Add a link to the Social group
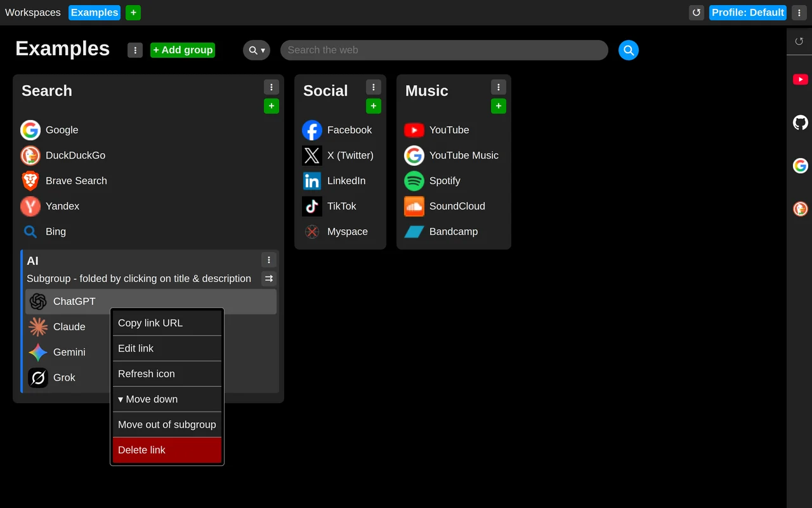 (x=374, y=106)
